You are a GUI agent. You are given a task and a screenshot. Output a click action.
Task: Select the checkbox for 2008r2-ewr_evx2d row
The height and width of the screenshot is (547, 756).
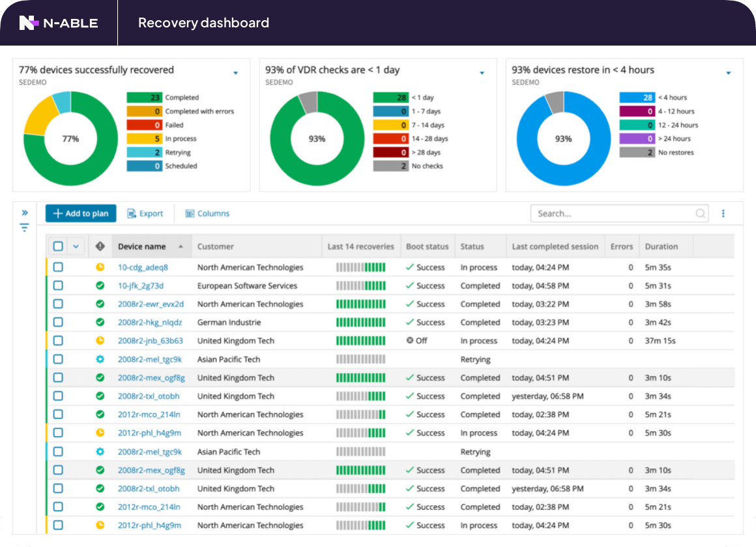tap(59, 304)
